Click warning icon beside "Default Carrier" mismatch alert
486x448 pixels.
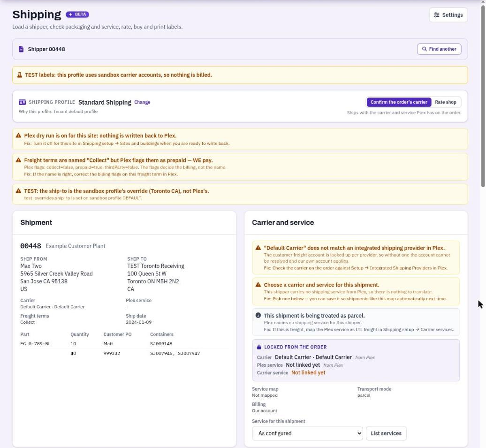click(258, 248)
